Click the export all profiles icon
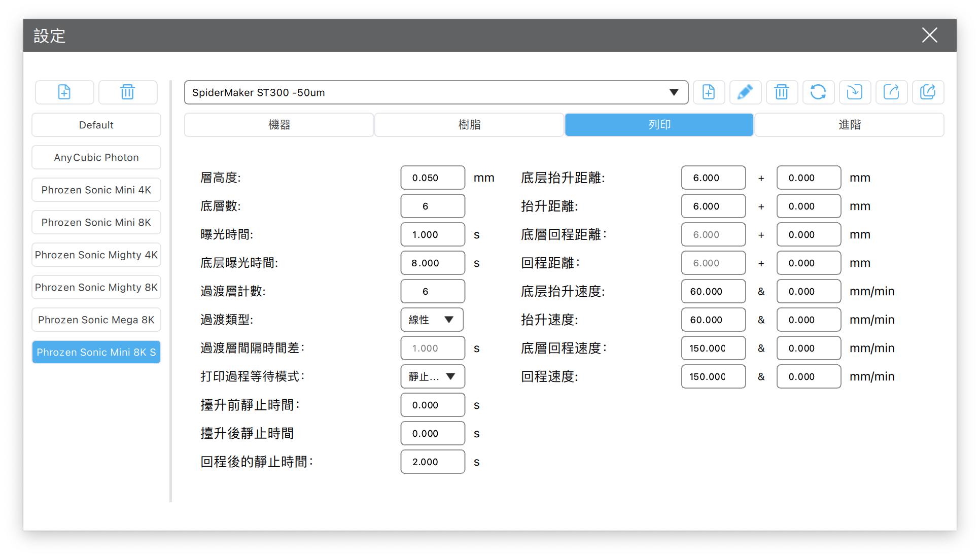980x558 pixels. click(x=927, y=92)
